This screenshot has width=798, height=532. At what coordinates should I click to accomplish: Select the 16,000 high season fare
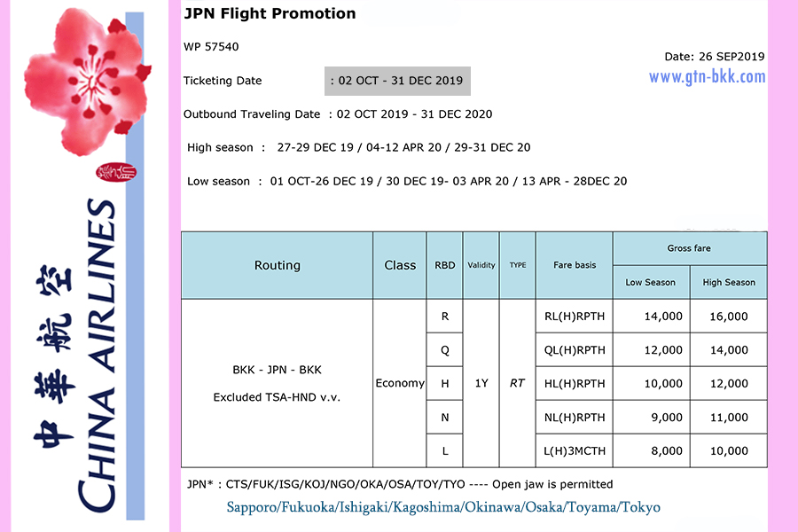pos(728,317)
